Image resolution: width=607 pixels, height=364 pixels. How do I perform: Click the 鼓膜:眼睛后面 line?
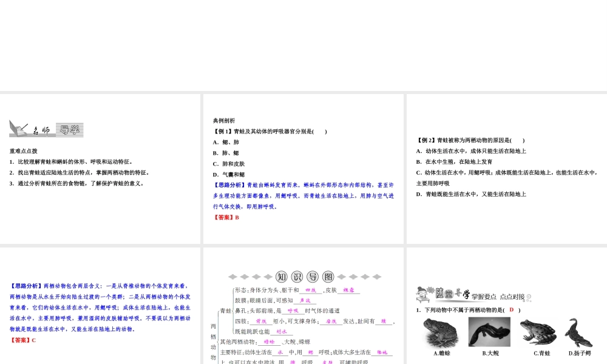point(275,300)
